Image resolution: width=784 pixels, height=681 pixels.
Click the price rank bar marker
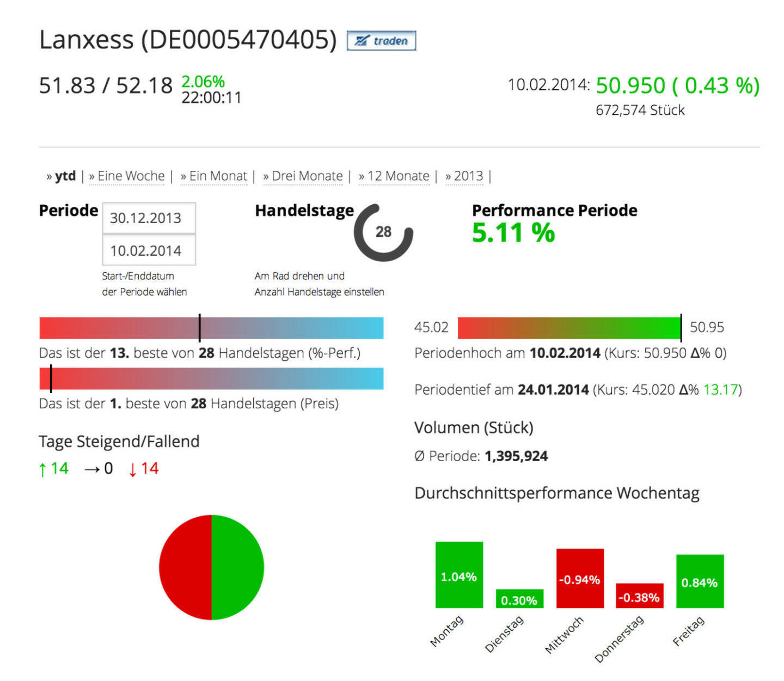51,378
